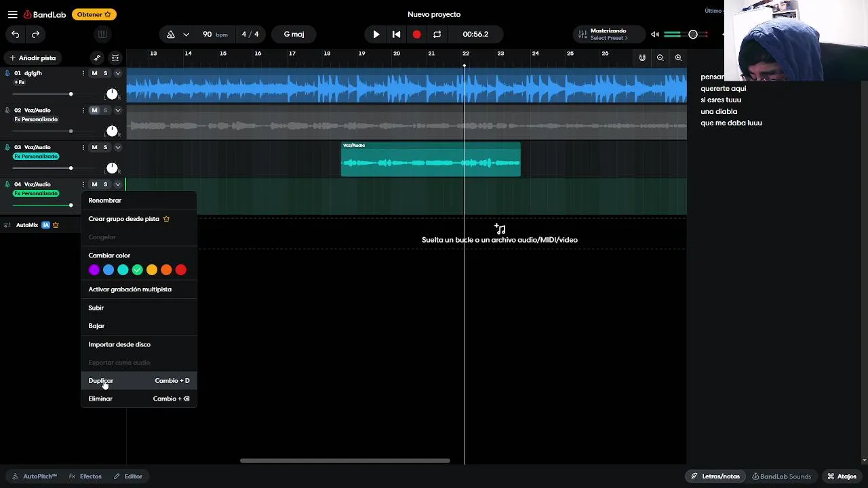This screenshot has height=488, width=868.
Task: Open AutoPitch panel
Action: click(x=35, y=476)
